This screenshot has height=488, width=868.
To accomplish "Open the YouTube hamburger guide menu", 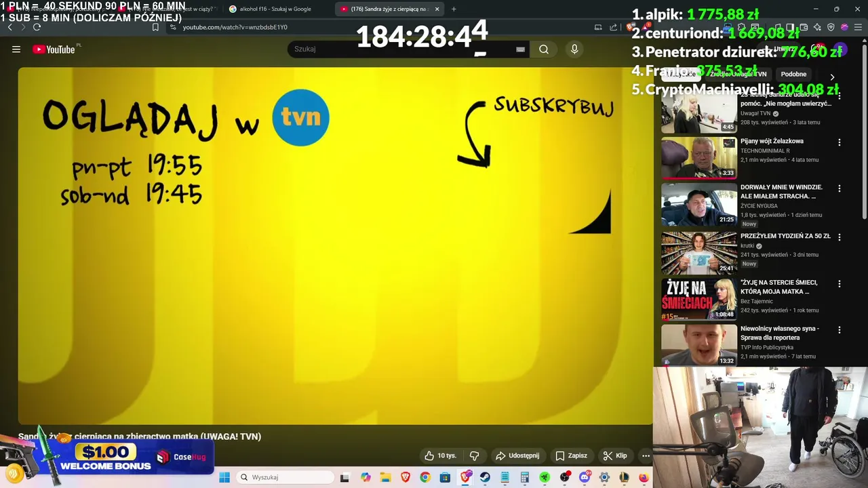I will point(16,49).
